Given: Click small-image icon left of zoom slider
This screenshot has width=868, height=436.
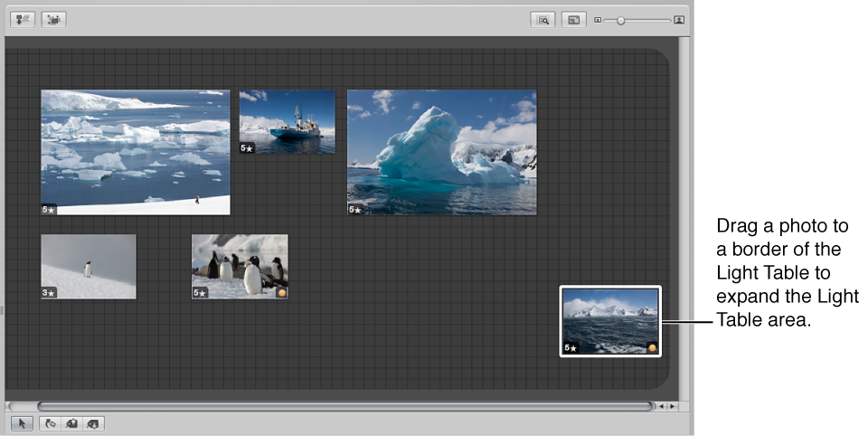Looking at the screenshot, I should click(x=598, y=19).
